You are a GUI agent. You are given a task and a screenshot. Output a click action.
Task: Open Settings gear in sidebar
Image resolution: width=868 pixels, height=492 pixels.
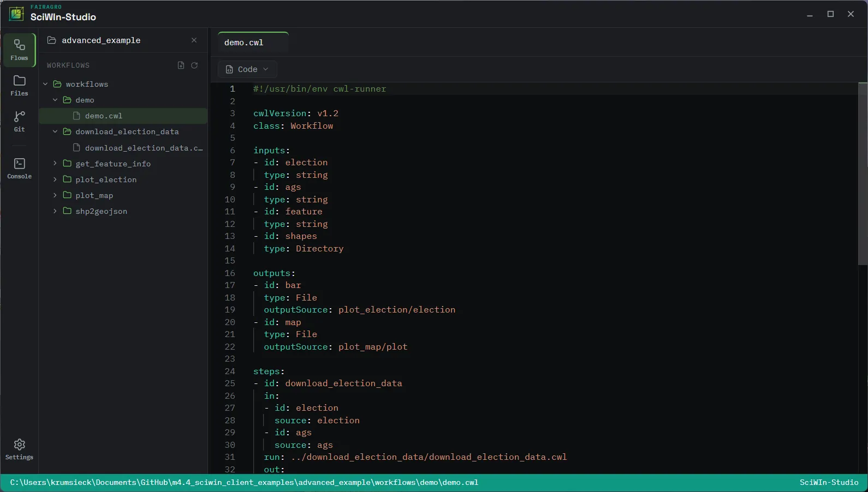[x=19, y=449]
